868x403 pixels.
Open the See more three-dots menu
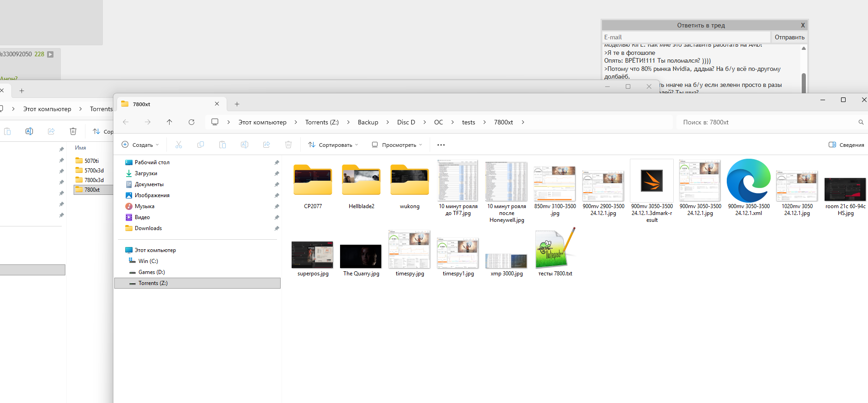click(x=441, y=145)
